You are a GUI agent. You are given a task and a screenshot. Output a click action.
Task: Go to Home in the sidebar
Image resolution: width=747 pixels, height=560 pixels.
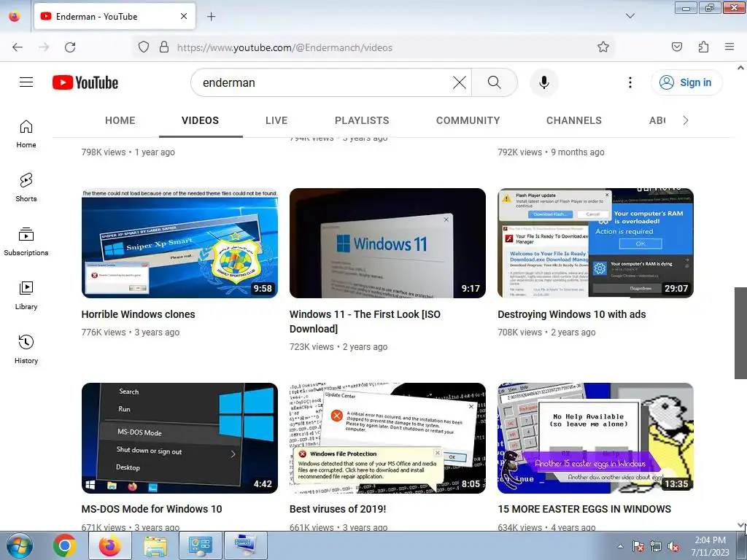click(26, 134)
